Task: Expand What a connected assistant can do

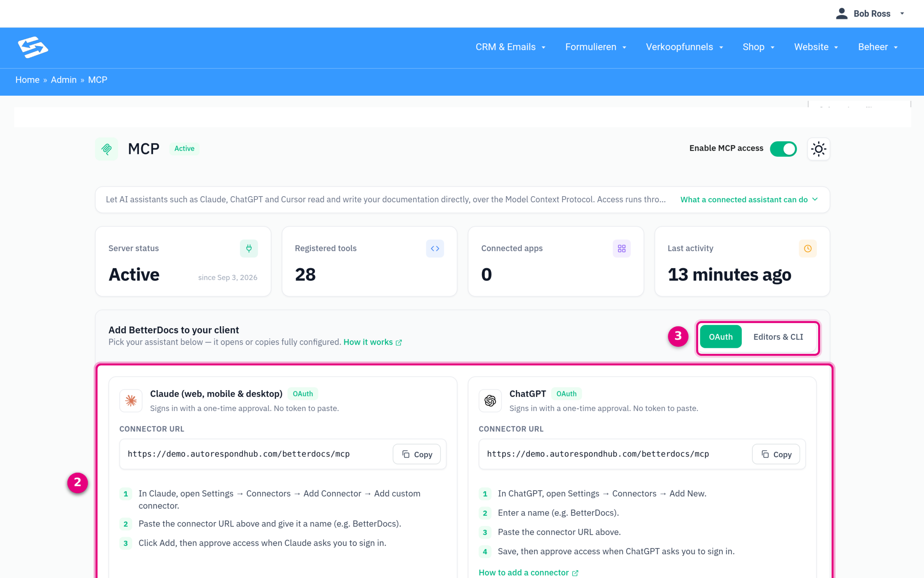Action: click(749, 199)
